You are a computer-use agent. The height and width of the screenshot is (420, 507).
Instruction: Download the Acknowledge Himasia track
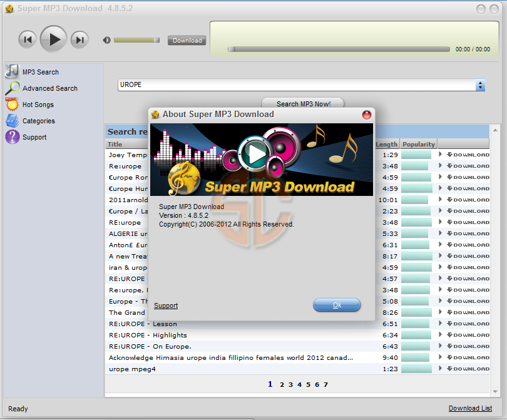click(468, 357)
